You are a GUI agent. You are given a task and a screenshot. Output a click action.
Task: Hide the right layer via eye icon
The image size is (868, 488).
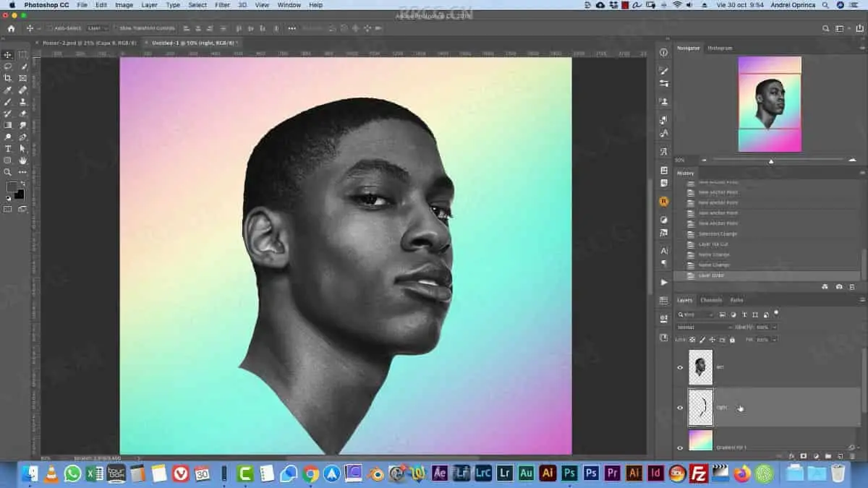pos(680,408)
